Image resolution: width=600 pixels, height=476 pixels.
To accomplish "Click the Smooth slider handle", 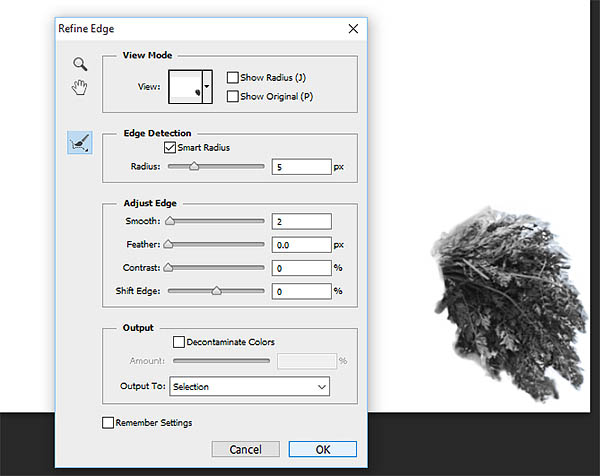I will [170, 221].
